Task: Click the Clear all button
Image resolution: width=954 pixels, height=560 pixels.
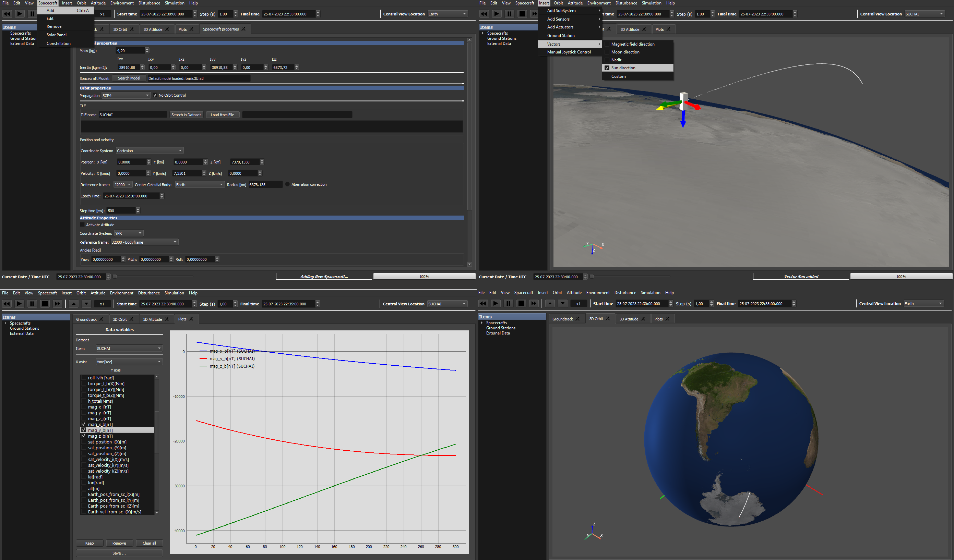Action: tap(149, 543)
